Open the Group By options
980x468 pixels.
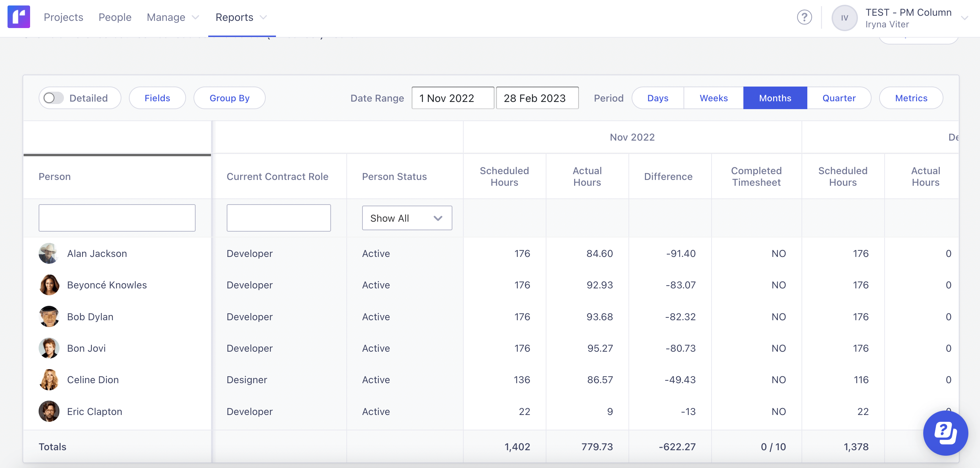coord(229,98)
